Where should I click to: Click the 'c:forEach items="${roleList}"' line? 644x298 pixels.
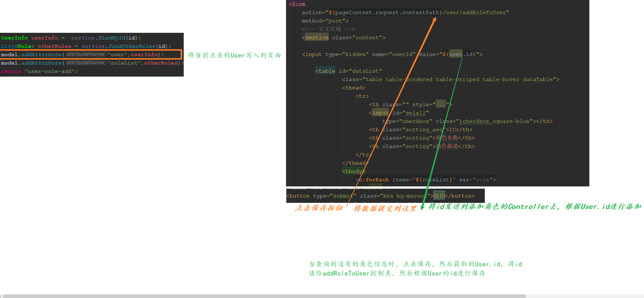click(x=426, y=180)
